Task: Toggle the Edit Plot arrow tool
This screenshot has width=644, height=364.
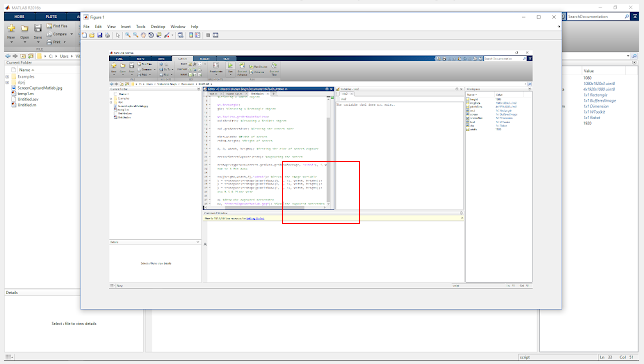Action: pyautogui.click(x=118, y=35)
